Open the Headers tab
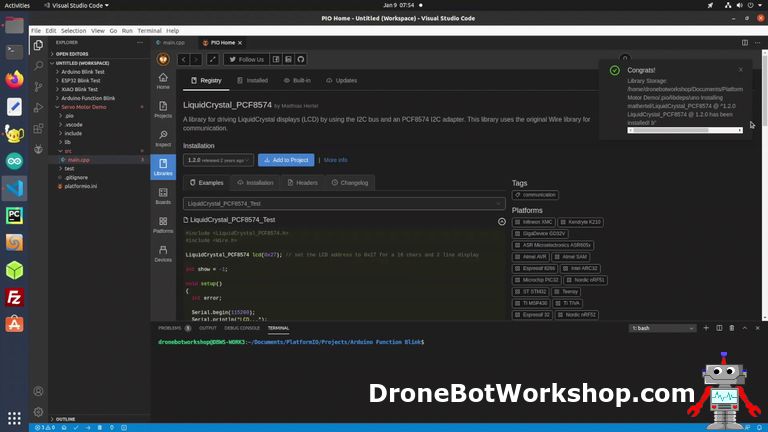Viewport: 768px width, 432px height. (303, 183)
